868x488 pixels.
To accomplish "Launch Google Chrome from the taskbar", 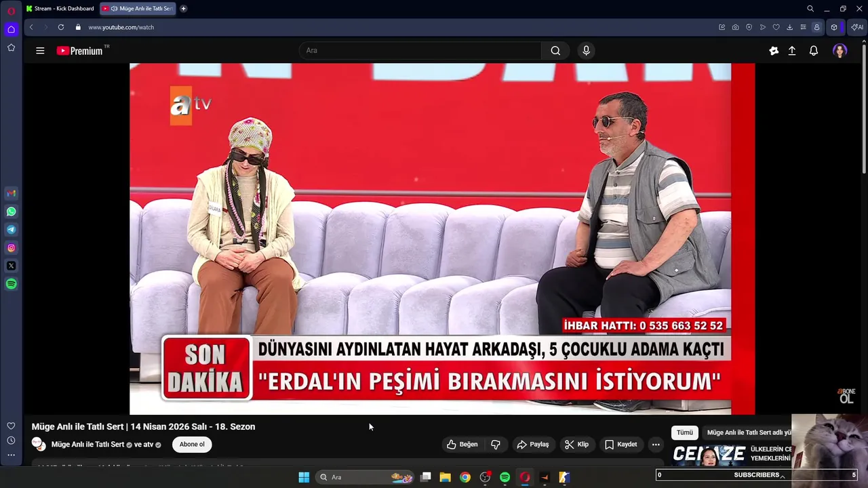I will 465,477.
